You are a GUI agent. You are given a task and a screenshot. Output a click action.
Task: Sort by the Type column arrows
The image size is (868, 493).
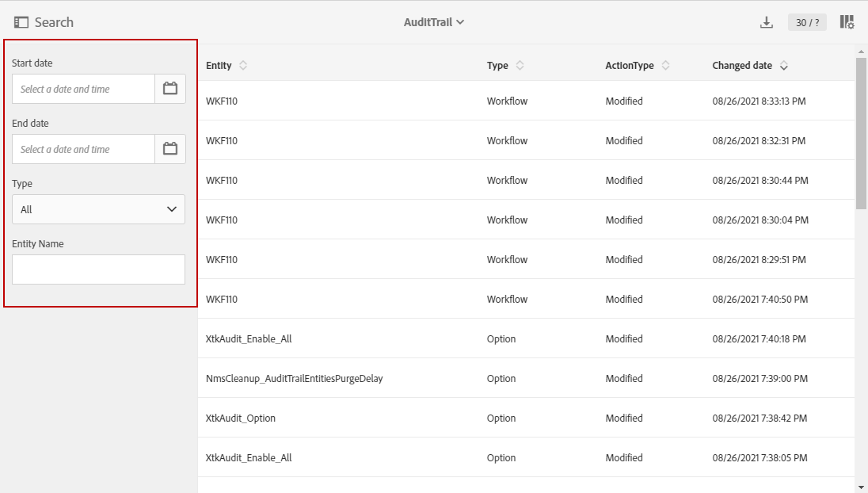click(x=520, y=66)
